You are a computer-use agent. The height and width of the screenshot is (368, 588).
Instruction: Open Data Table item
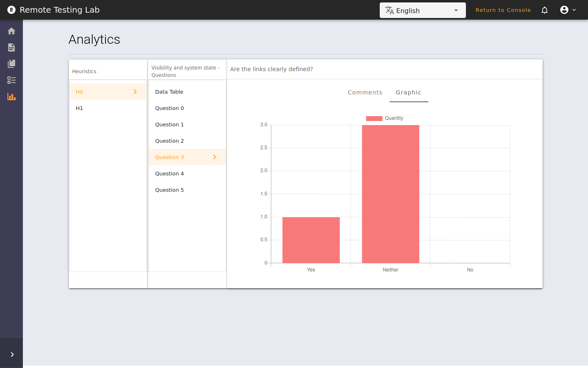187,92
